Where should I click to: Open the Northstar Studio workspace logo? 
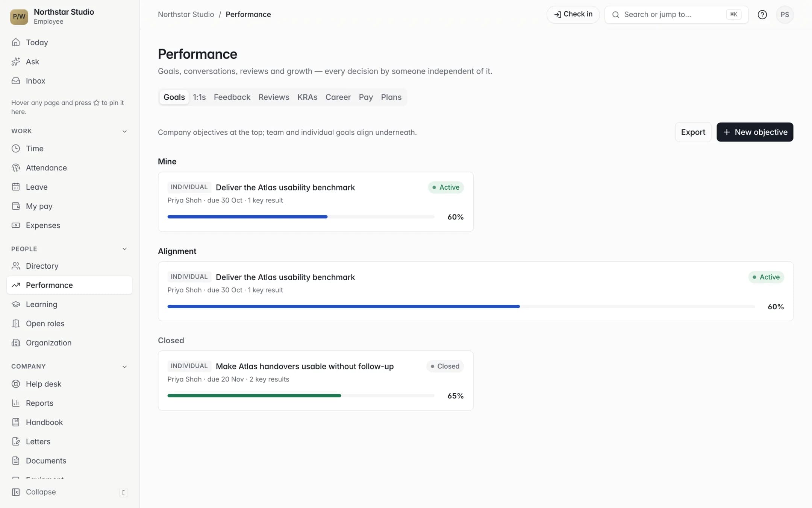point(19,17)
